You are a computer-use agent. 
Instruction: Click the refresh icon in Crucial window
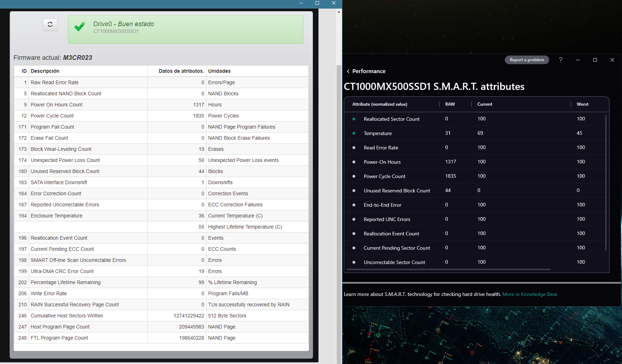point(50,24)
